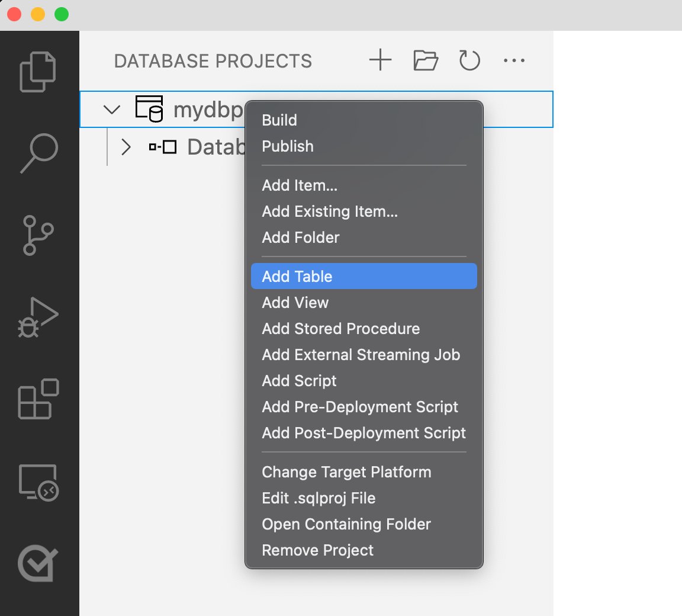Open an existing project using the folder icon
Screen dimensions: 682x616
[x=425, y=60]
